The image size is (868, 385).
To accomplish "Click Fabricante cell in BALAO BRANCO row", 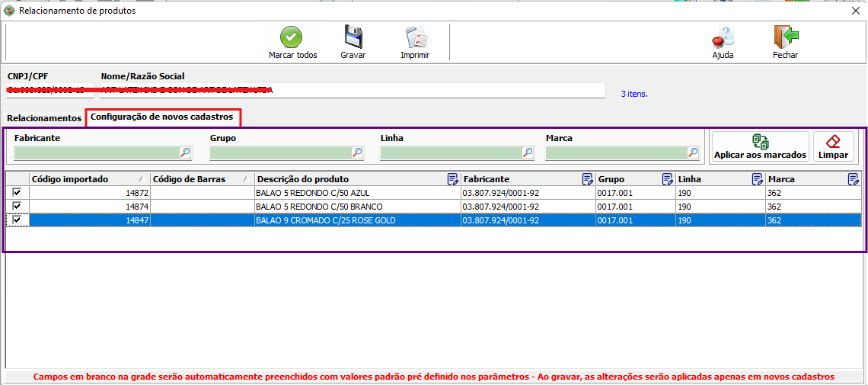I will (x=528, y=207).
